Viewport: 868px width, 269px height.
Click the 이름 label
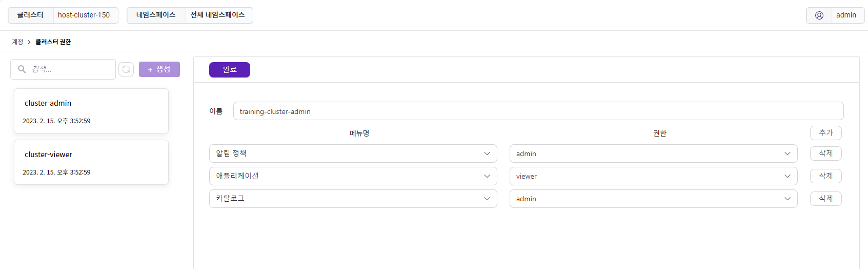point(216,111)
